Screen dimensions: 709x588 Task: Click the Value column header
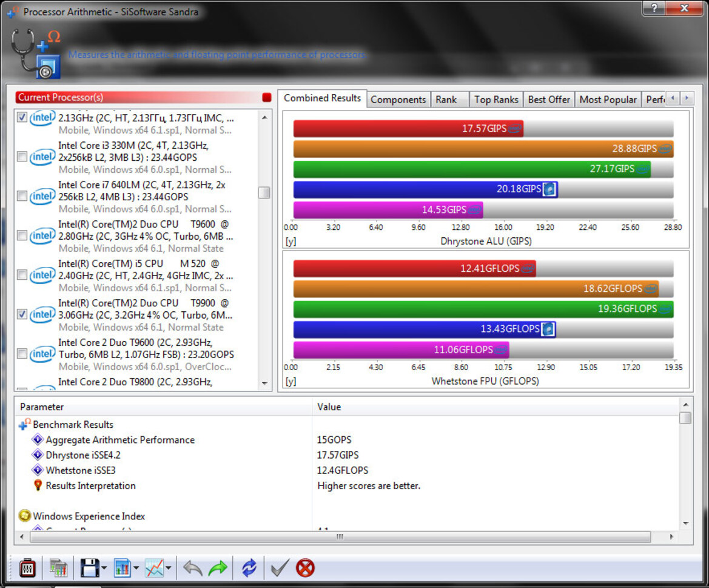click(x=496, y=407)
